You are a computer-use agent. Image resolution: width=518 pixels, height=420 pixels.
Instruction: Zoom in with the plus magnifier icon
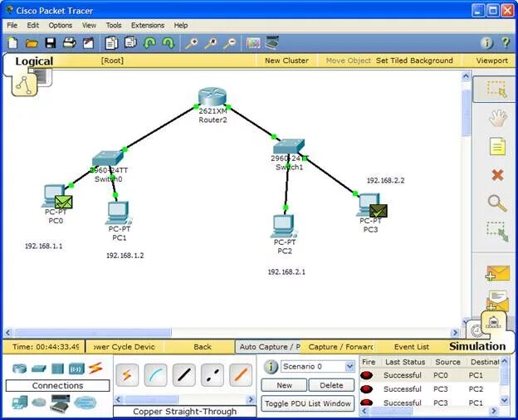[x=192, y=43]
